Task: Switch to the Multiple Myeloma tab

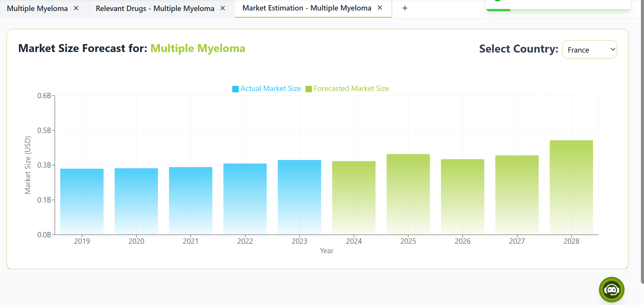Action: tap(37, 8)
